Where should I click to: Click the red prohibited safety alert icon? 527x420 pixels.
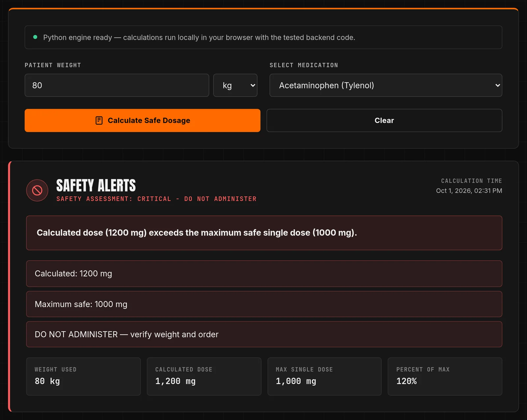tap(37, 190)
